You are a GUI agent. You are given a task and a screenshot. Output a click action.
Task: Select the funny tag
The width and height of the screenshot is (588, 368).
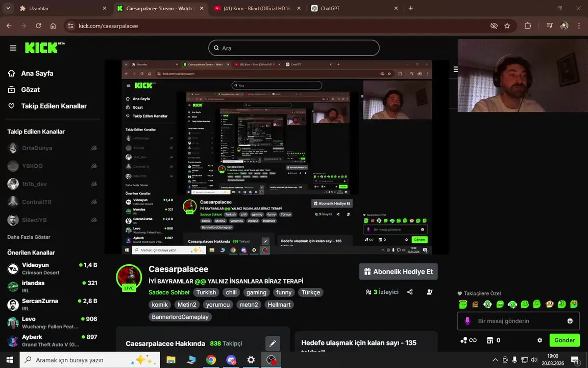pos(284,292)
